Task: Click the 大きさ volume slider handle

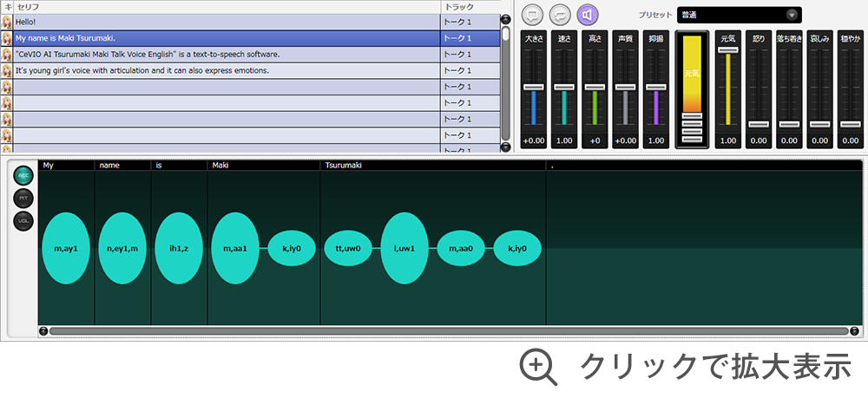Action: [x=534, y=88]
